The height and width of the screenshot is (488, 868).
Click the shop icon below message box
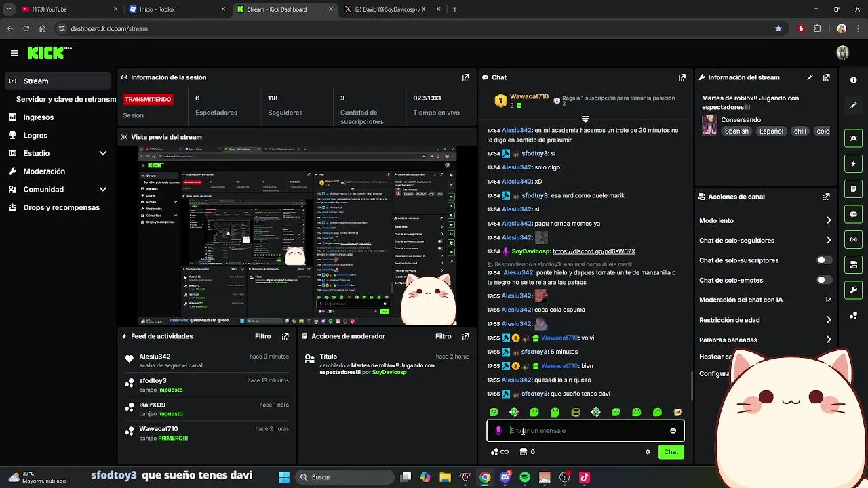point(523,452)
